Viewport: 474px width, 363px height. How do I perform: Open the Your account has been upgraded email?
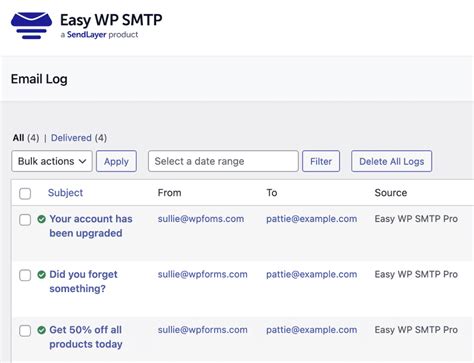(91, 226)
